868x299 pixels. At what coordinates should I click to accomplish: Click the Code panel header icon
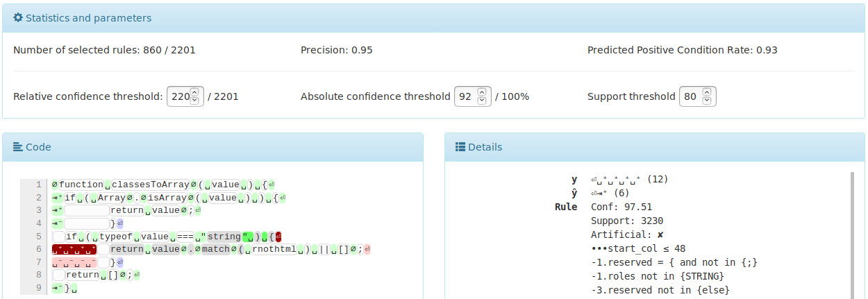pyautogui.click(x=18, y=147)
